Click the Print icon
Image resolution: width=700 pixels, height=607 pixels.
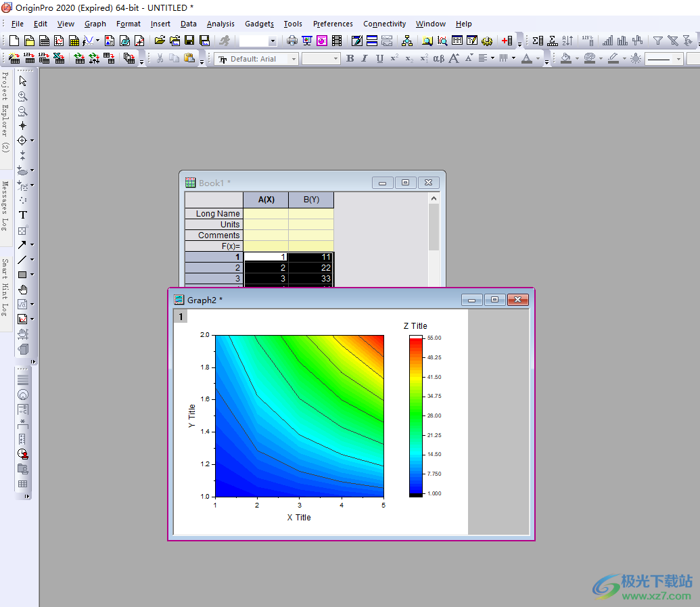pos(292,41)
